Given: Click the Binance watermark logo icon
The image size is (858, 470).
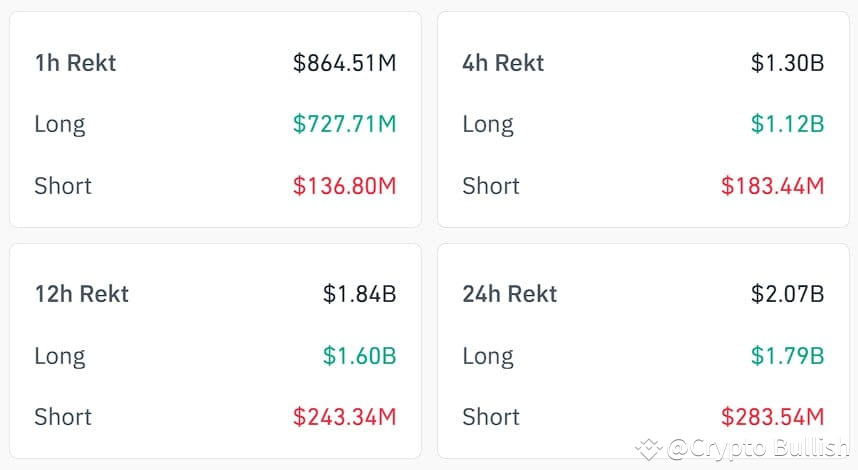Looking at the screenshot, I should pos(649,449).
